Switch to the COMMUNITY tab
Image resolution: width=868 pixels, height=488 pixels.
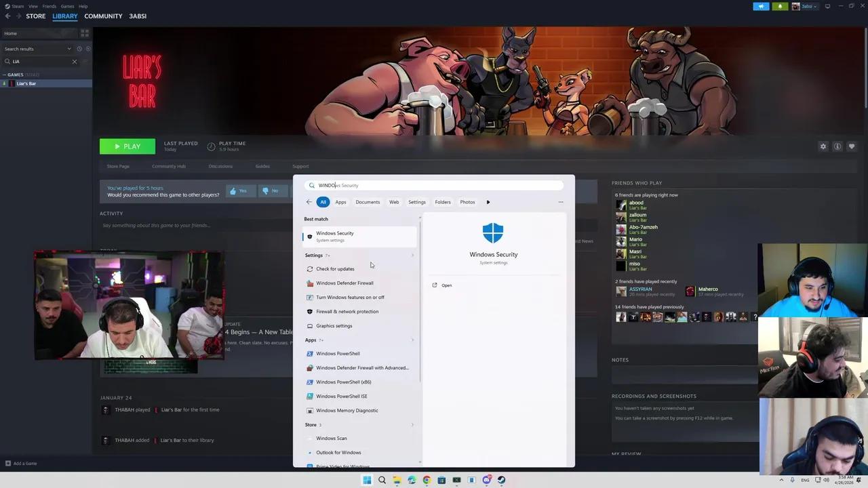click(103, 16)
